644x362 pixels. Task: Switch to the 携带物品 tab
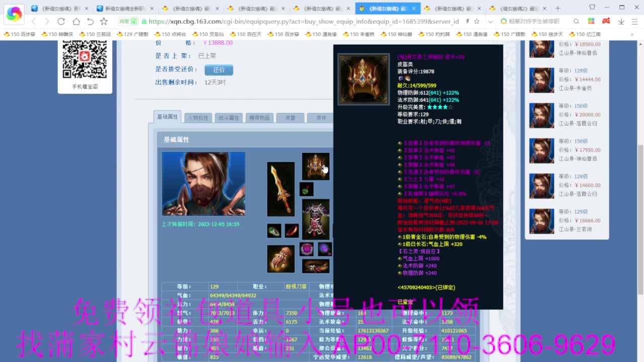click(259, 118)
